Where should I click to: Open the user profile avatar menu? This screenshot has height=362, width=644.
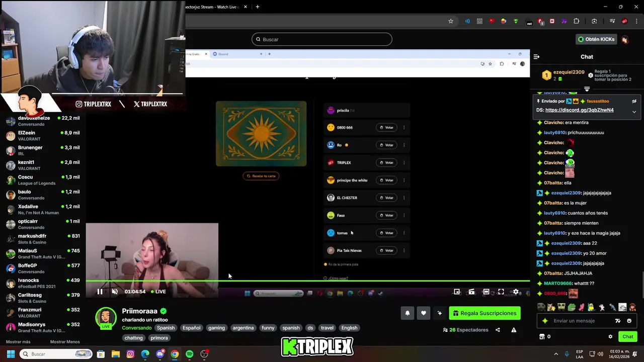click(x=625, y=39)
